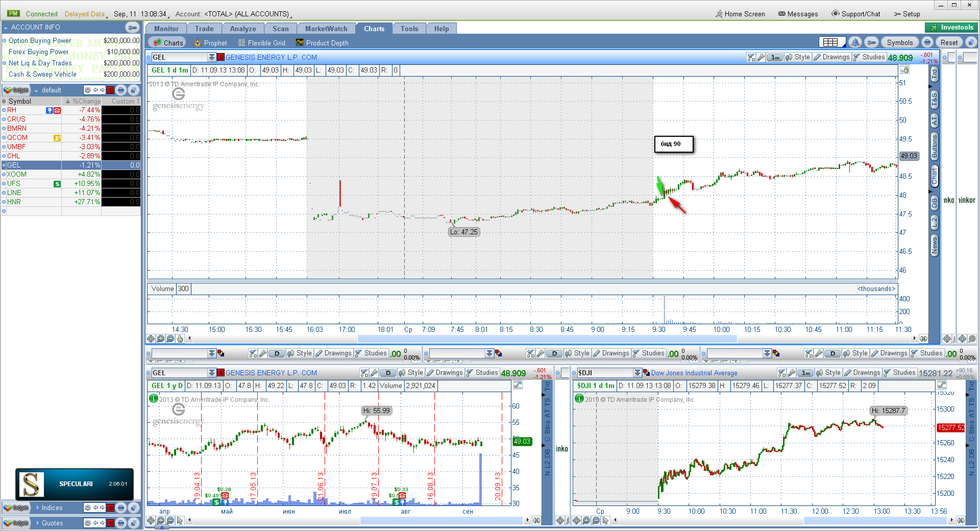Image resolution: width=980 pixels, height=531 pixels.
Task: Switch to the MarketWatch tab
Action: [326, 29]
